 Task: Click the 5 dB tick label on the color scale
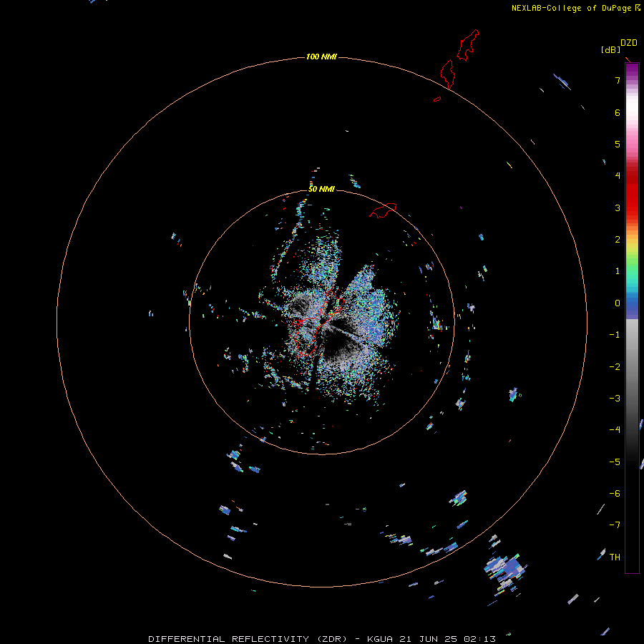click(618, 144)
